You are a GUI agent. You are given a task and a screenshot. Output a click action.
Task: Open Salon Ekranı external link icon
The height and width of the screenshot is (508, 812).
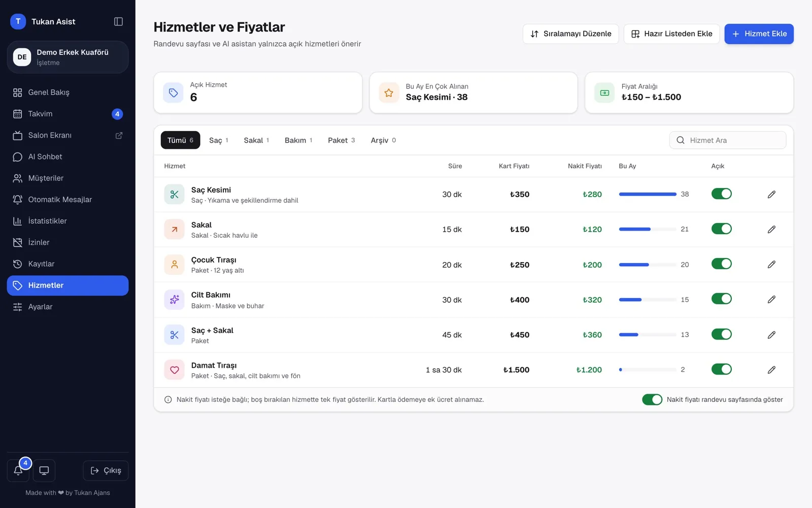119,135
